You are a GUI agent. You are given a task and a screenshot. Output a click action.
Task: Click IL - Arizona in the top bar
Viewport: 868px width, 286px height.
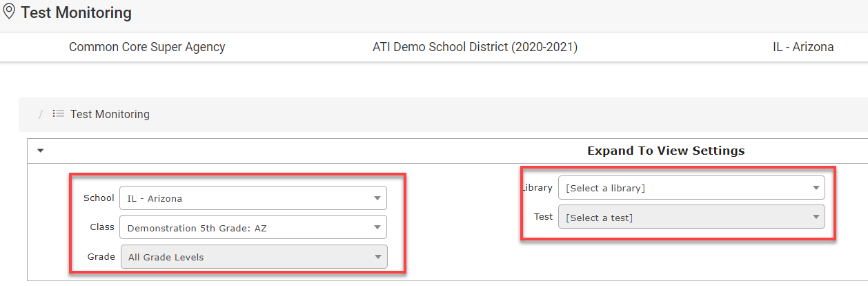coord(803,47)
